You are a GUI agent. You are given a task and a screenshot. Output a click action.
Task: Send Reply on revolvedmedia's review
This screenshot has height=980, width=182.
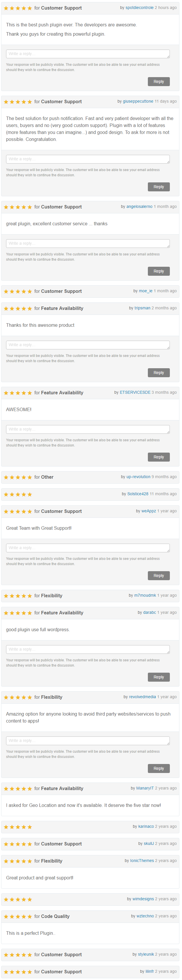(159, 768)
